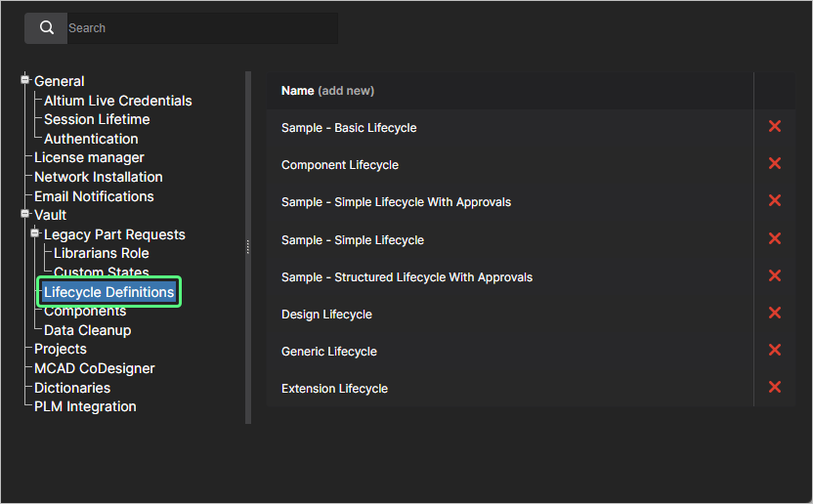
Task: Click red X beside Sample - Simple Lifecycle
Action: point(775,239)
